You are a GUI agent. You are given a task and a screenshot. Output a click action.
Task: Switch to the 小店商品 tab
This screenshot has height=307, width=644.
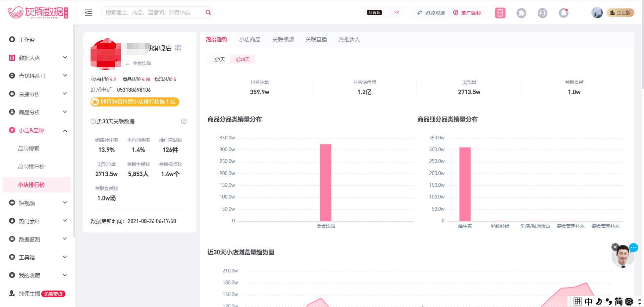click(x=250, y=40)
